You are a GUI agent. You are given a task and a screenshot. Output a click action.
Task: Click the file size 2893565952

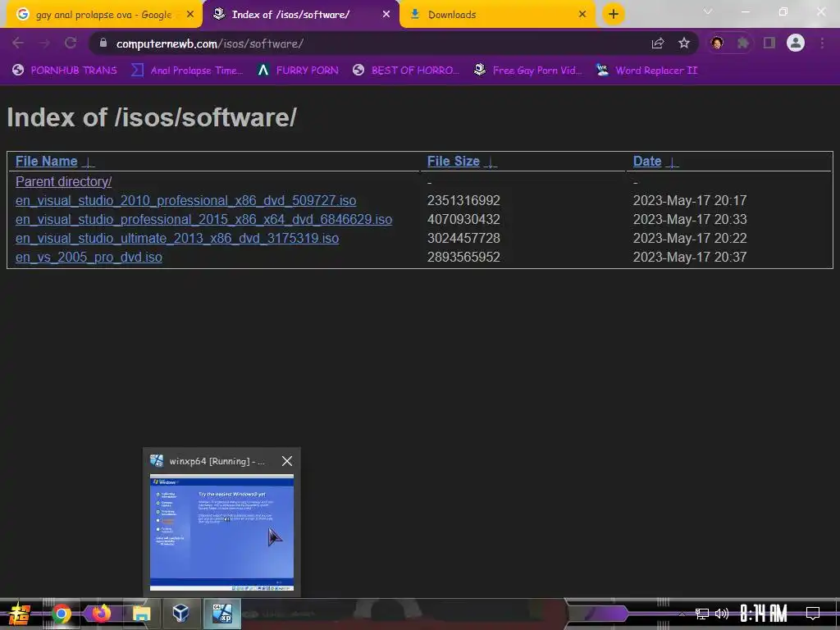[x=463, y=257]
